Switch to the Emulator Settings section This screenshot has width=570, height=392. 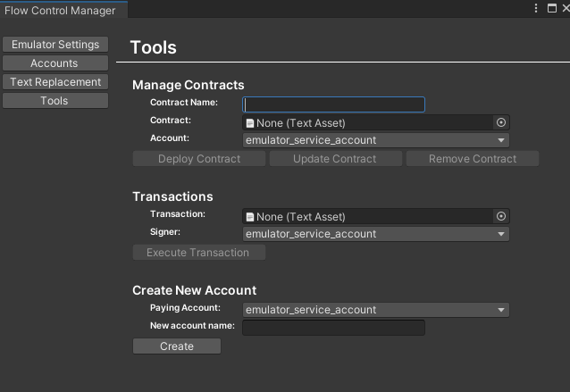[54, 45]
